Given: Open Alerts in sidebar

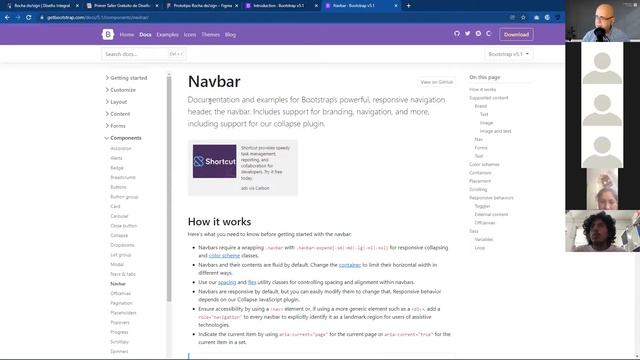Looking at the screenshot, I should [116, 158].
